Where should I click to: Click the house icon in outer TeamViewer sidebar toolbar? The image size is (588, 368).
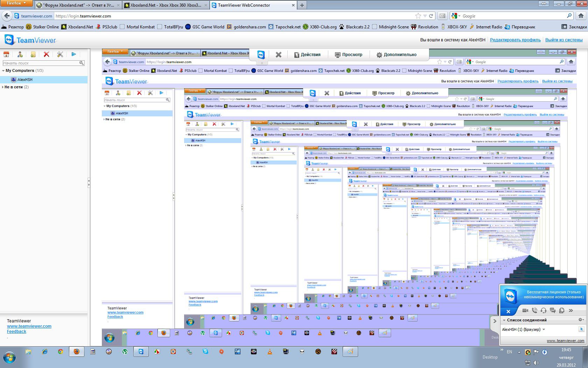(x=6, y=54)
